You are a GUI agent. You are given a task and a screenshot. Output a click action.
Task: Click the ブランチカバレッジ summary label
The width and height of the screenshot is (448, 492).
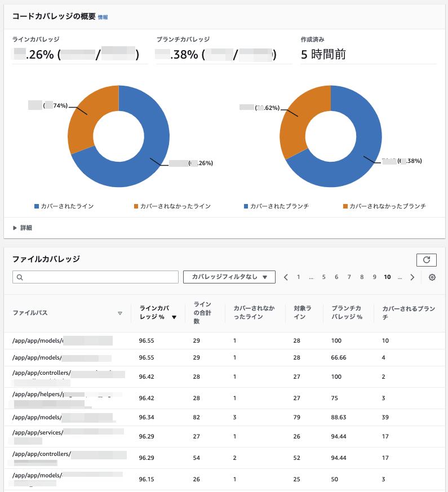tap(183, 39)
